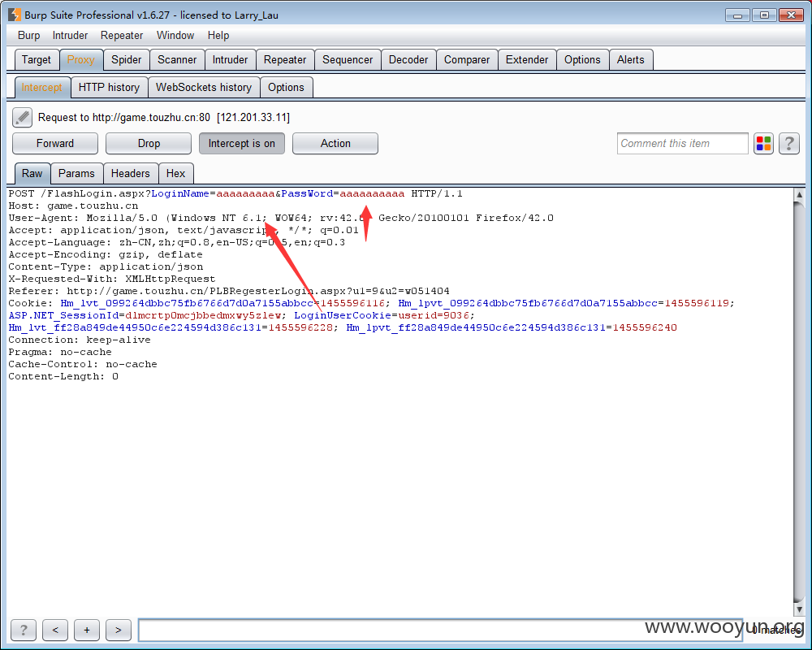Click the Host: game.touzhu.cn header line

74,206
